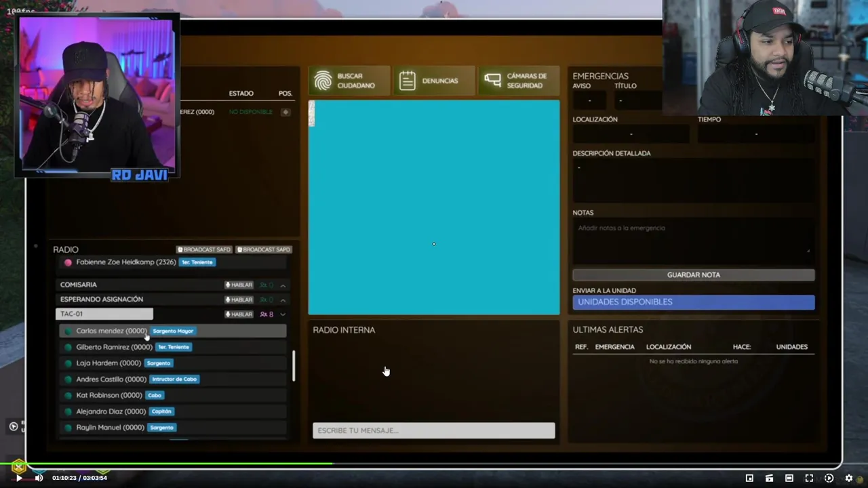Click Gilberto Ramirez green status dot
The width and height of the screenshot is (868, 488).
tap(68, 347)
